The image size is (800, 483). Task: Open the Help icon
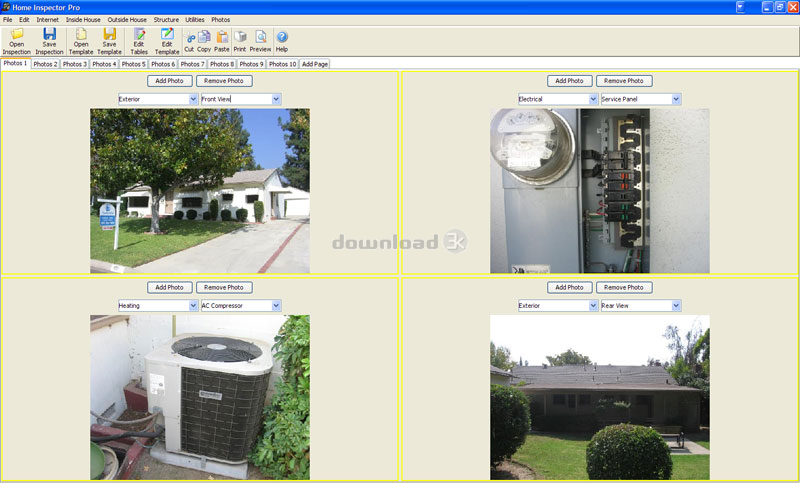pyautogui.click(x=282, y=37)
